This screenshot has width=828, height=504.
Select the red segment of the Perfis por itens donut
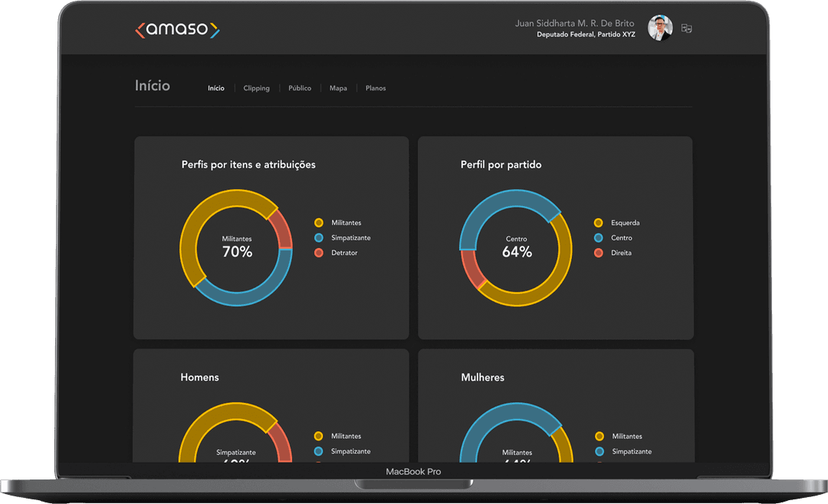coord(281,229)
